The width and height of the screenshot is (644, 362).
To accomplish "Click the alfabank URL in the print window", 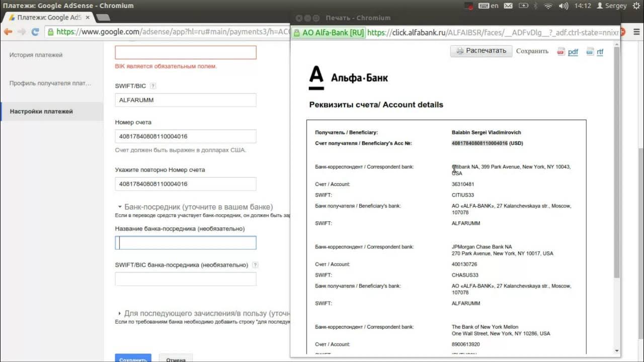I will (493, 33).
